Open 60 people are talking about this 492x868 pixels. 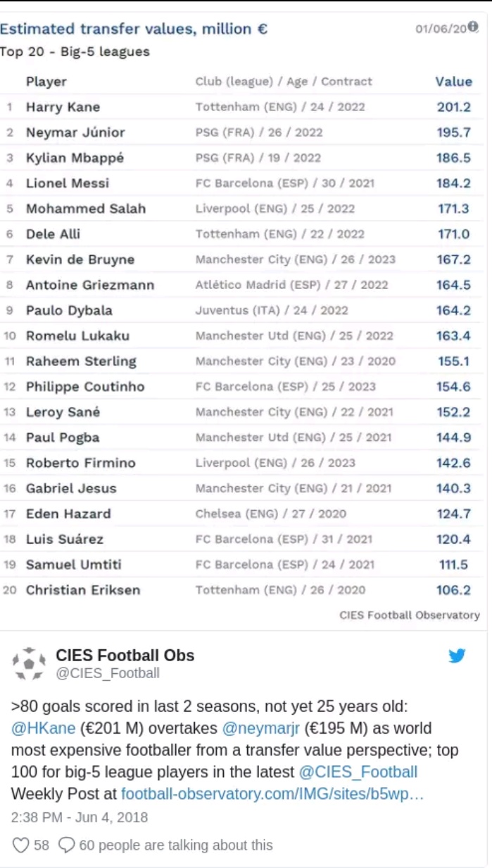[x=176, y=845]
